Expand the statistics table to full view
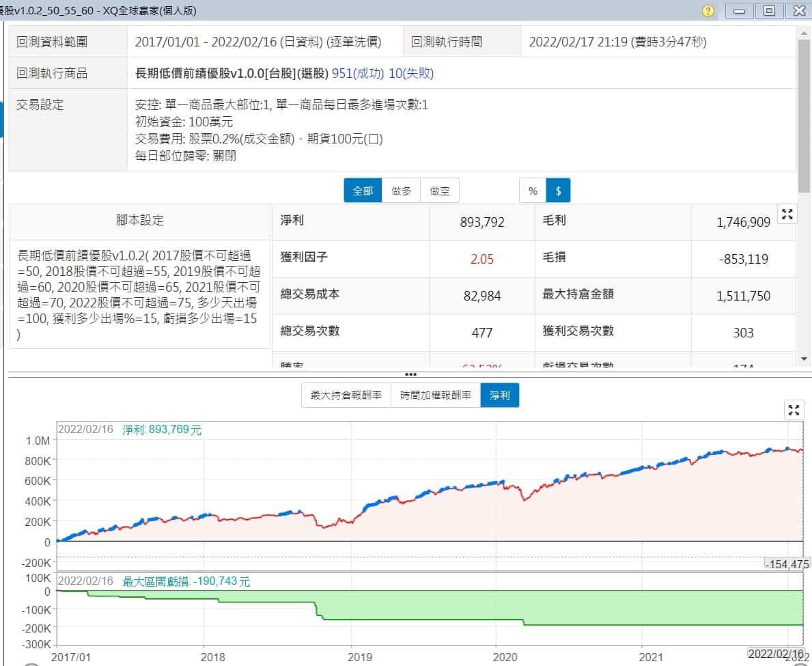Viewport: 812px width, 666px height. coord(787,214)
